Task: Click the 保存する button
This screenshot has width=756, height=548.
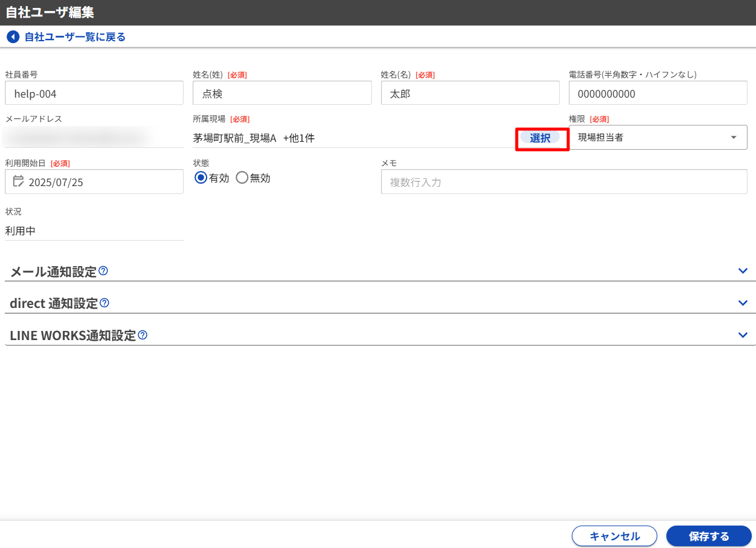Action: 709,536
